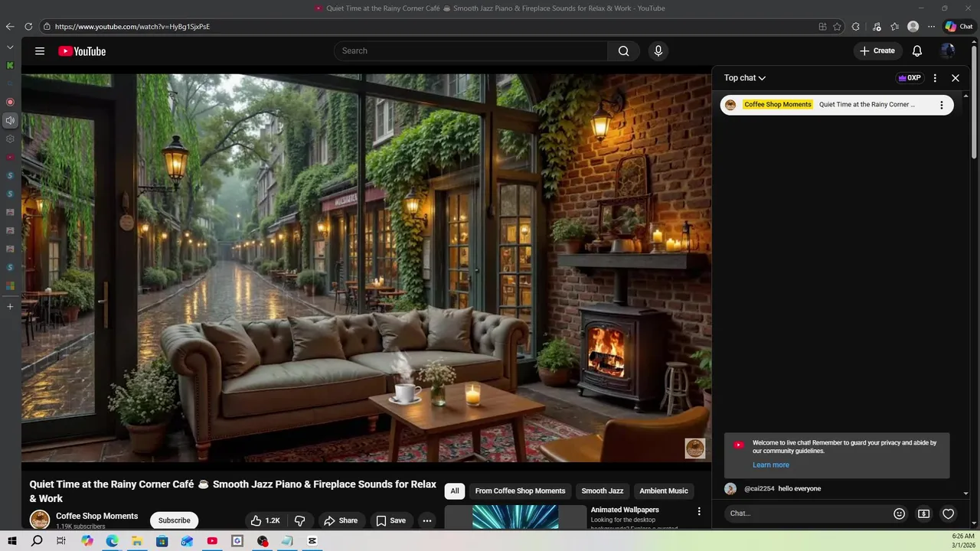
Task: Open the YouTube hamburger guide menu
Action: [x=40, y=51]
